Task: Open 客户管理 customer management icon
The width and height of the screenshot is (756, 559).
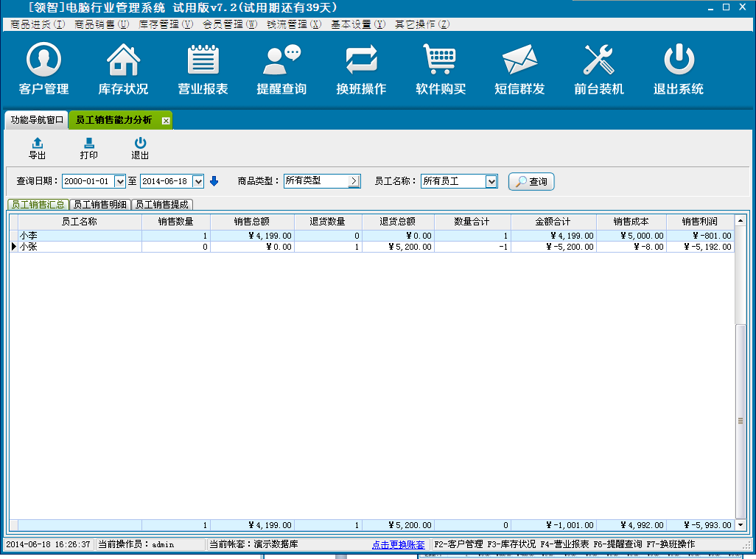Action: [43, 60]
